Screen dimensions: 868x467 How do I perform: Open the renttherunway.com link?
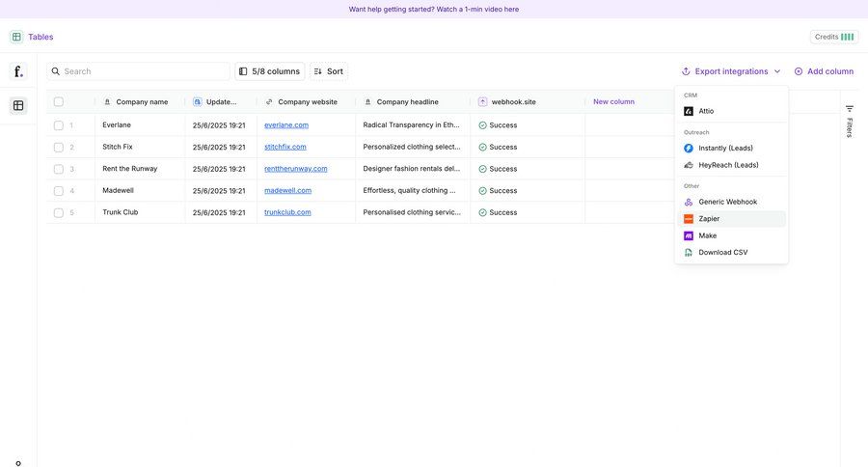tap(296, 169)
